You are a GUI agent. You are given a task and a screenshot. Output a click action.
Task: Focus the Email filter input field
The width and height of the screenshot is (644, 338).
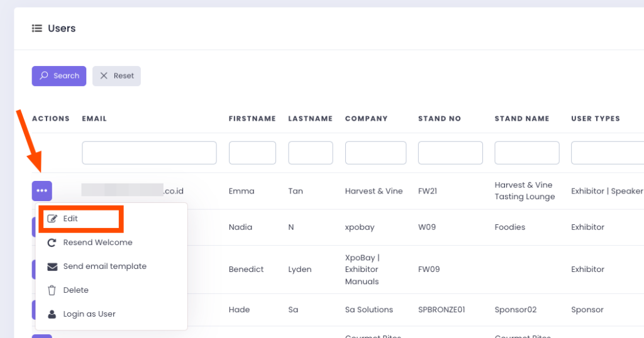pos(149,153)
